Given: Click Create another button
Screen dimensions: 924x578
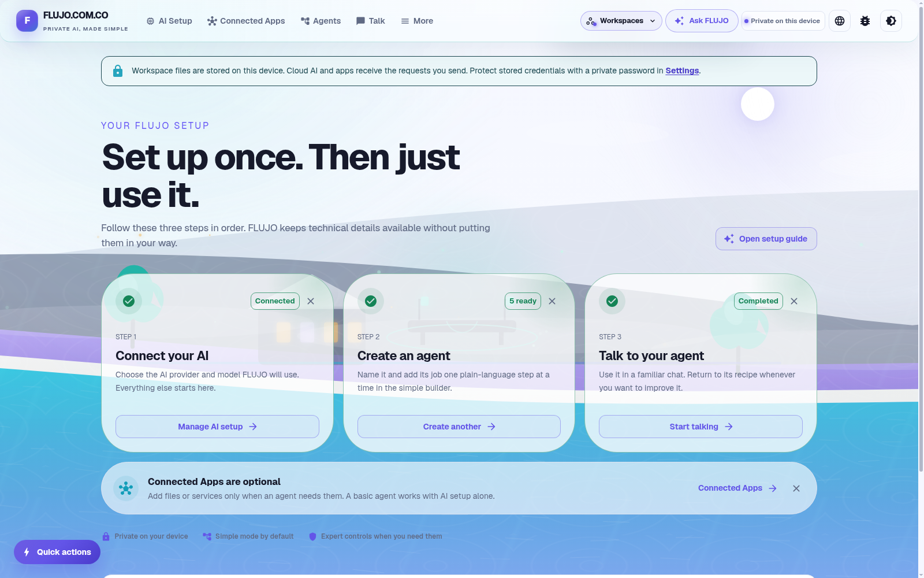Looking at the screenshot, I should [459, 427].
